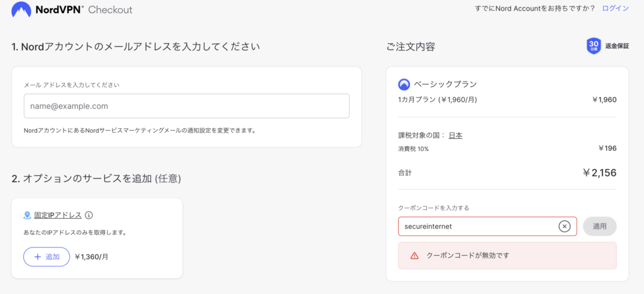This screenshot has height=294, width=644.
Task: Clear the coupon code with X icon
Action: pos(564,226)
